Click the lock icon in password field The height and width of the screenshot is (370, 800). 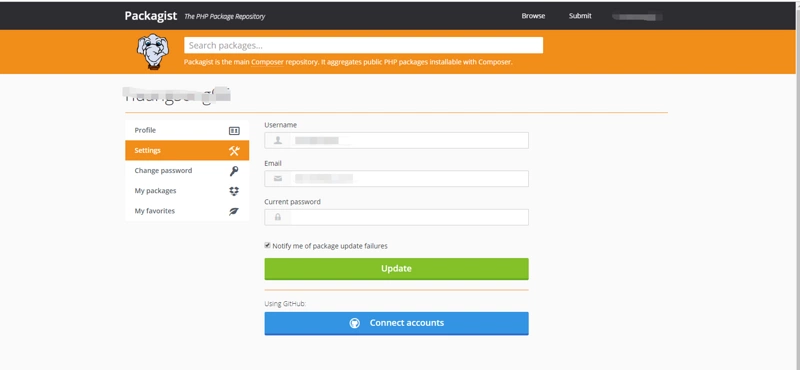point(278,217)
